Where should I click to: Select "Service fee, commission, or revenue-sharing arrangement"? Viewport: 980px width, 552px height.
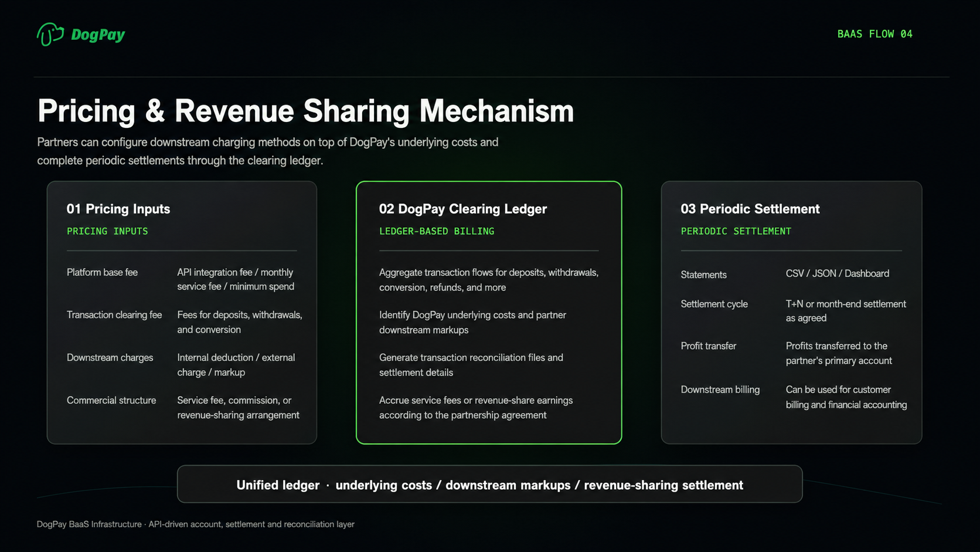[x=238, y=408]
